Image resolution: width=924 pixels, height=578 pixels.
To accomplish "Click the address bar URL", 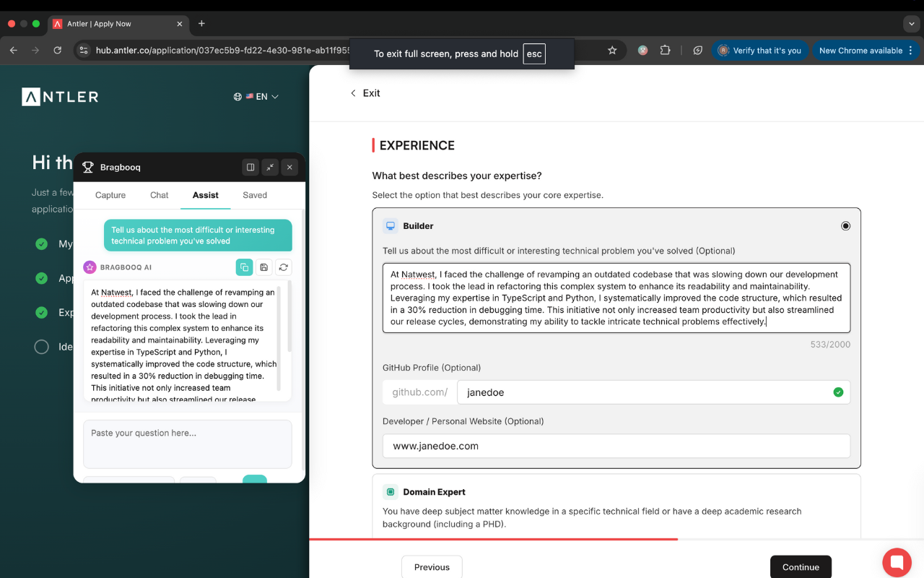I will (224, 51).
